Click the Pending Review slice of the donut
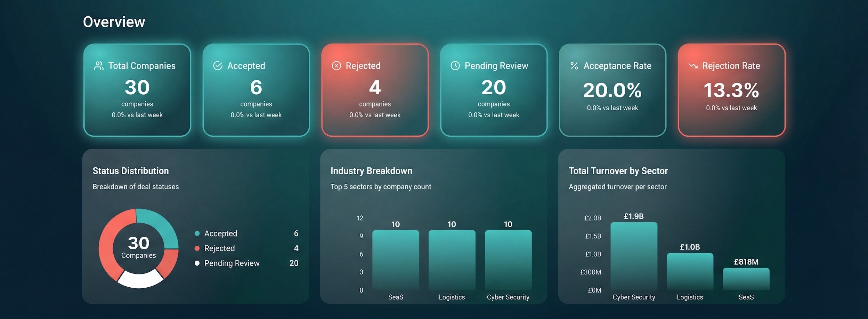This screenshot has height=319, width=868. [x=138, y=280]
